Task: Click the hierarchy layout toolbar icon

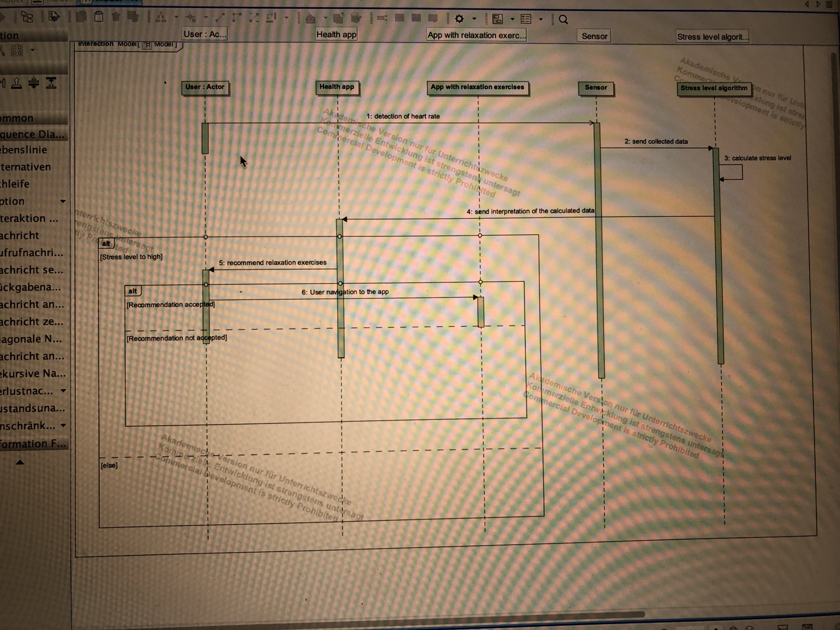Action: pos(161,17)
